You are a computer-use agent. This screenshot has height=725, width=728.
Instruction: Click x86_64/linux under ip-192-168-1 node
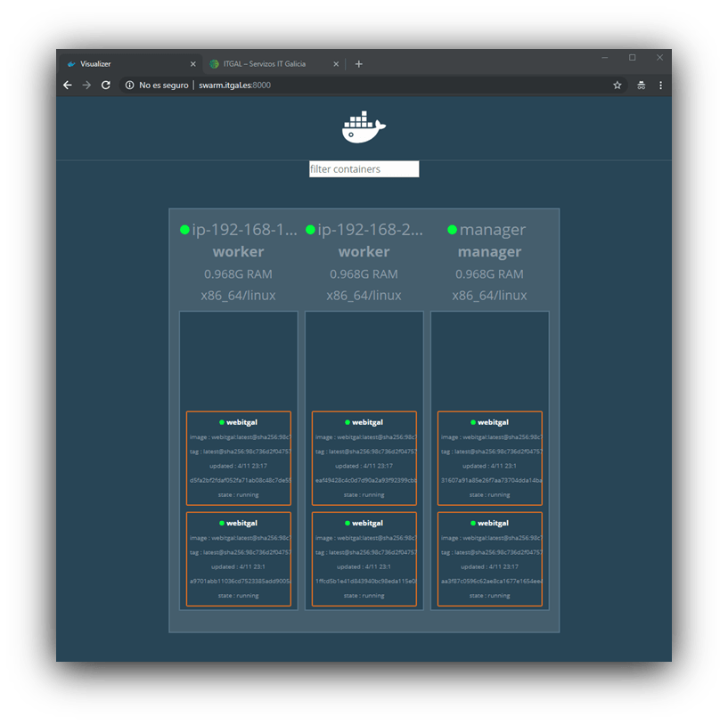tap(238, 295)
